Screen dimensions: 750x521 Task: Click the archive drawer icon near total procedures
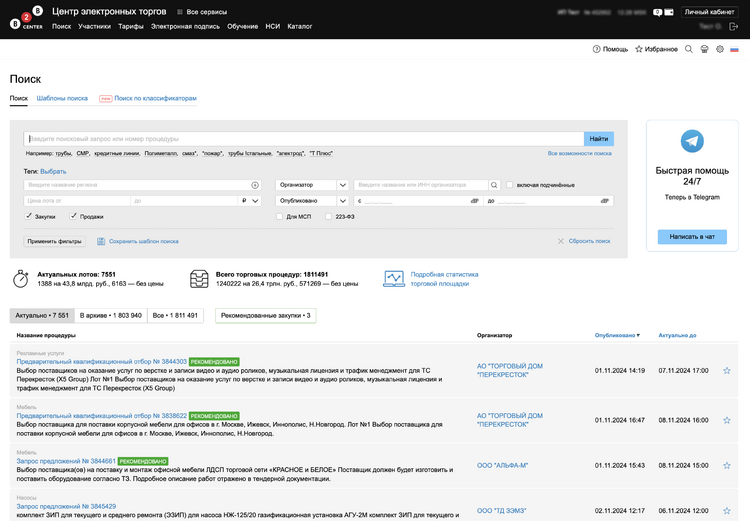click(199, 279)
